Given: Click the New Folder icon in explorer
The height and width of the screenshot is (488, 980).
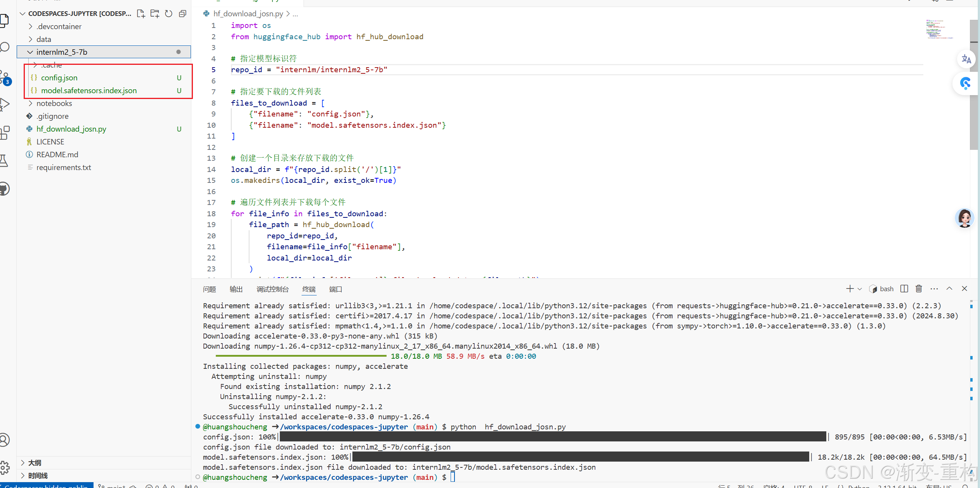Looking at the screenshot, I should 155,14.
